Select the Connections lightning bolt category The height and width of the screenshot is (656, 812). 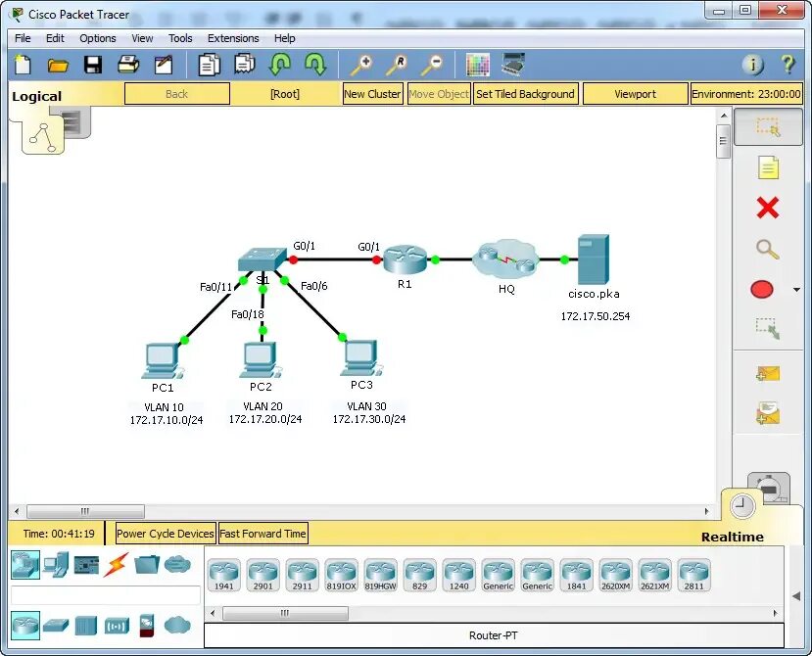click(x=116, y=564)
